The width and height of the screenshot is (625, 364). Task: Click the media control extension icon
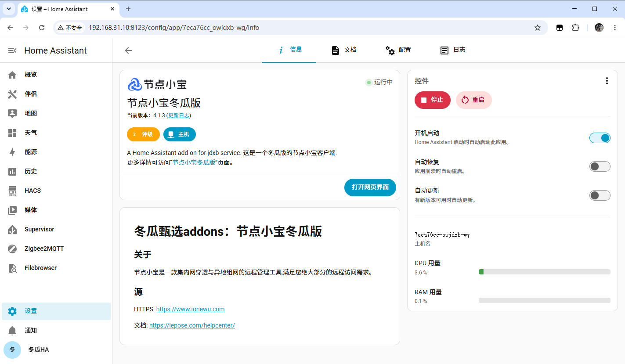click(x=560, y=28)
